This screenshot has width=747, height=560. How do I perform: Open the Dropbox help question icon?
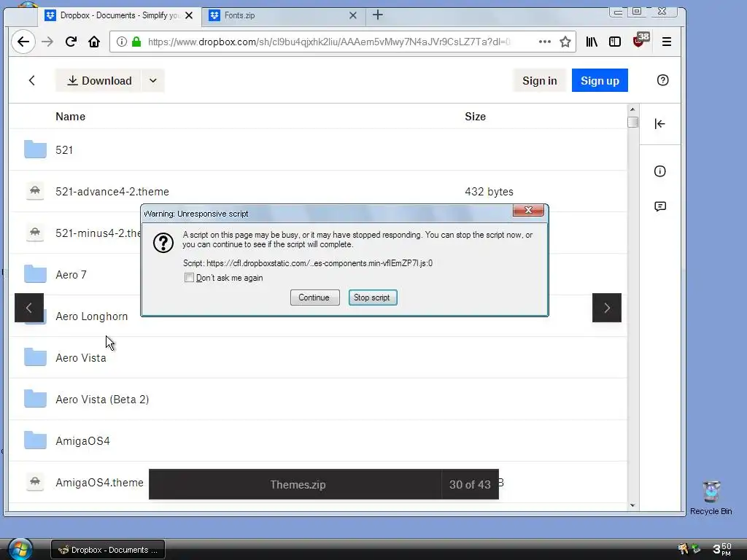tap(662, 80)
